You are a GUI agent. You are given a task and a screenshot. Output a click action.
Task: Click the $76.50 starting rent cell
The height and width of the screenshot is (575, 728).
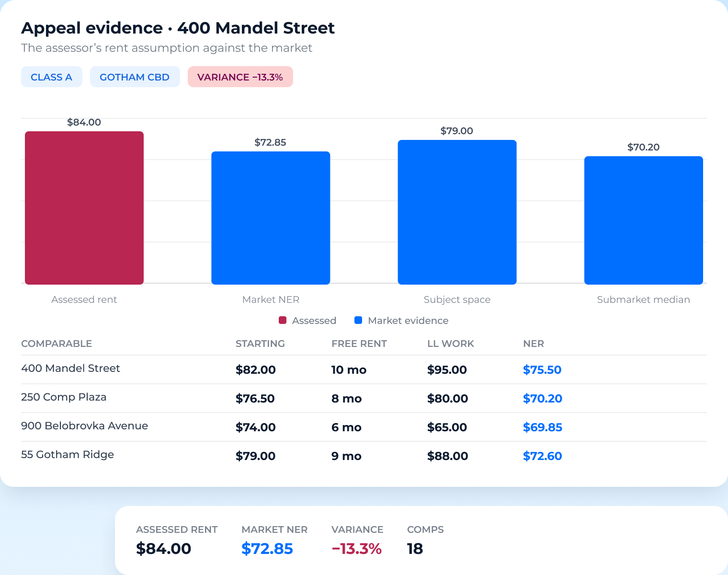(x=255, y=399)
